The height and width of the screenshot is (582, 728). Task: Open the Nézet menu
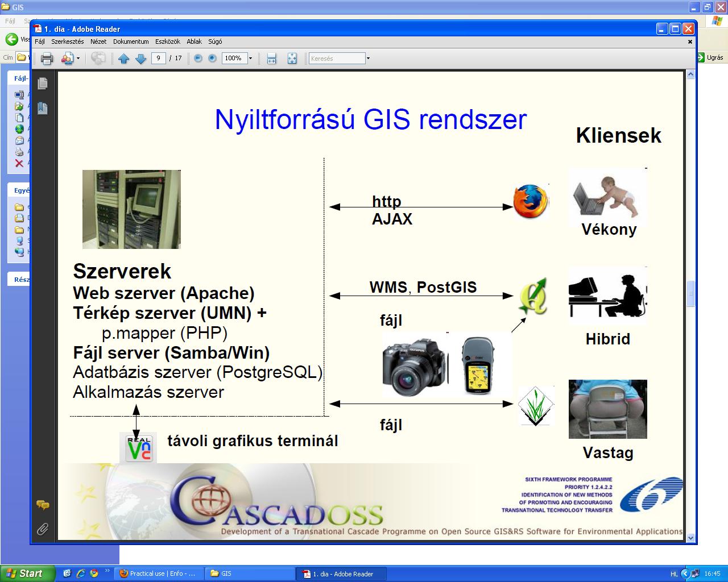(x=98, y=41)
